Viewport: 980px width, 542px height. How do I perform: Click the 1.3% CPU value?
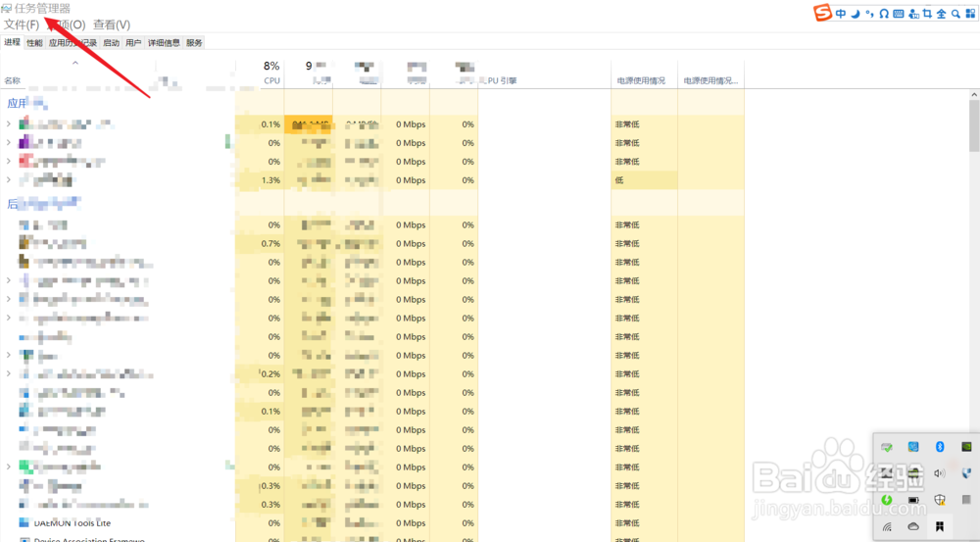(270, 180)
